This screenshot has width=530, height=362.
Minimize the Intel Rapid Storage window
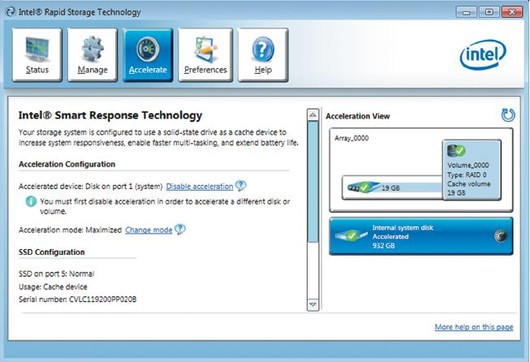pos(466,13)
